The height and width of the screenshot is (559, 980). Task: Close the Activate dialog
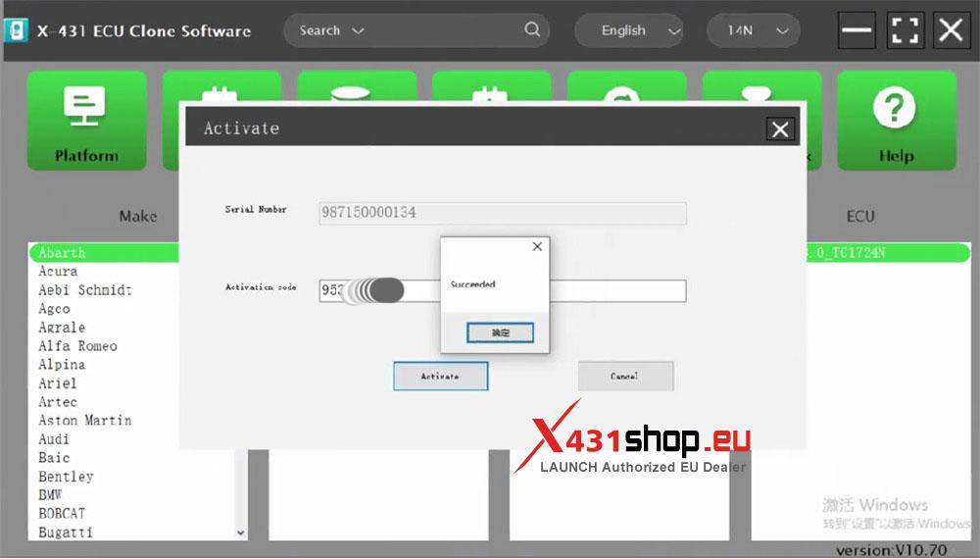coord(780,129)
